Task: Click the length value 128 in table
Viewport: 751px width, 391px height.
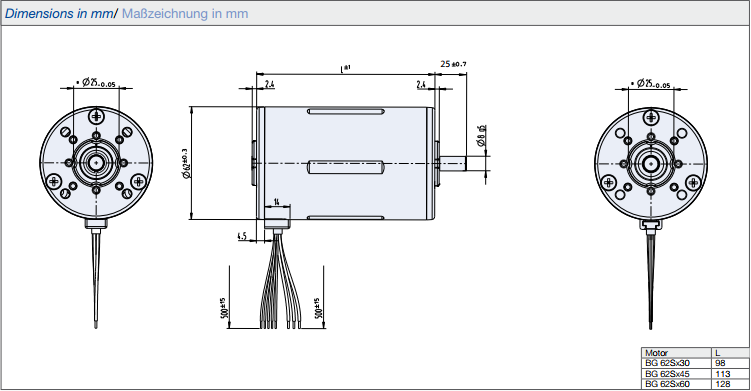Action: click(722, 384)
